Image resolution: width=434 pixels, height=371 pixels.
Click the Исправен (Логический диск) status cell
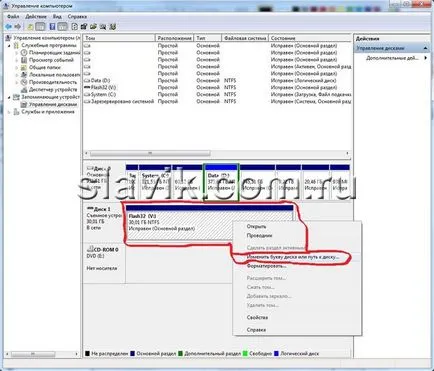pyautogui.click(x=303, y=80)
